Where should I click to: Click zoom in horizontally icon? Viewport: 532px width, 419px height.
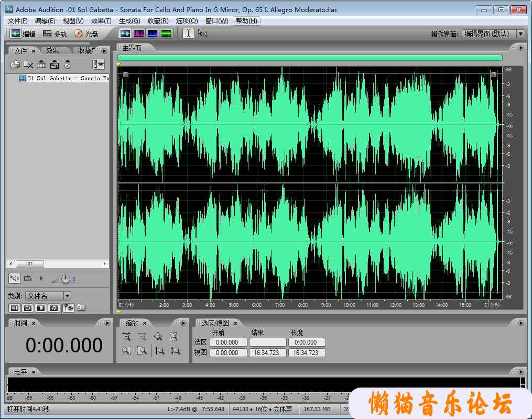[126, 337]
